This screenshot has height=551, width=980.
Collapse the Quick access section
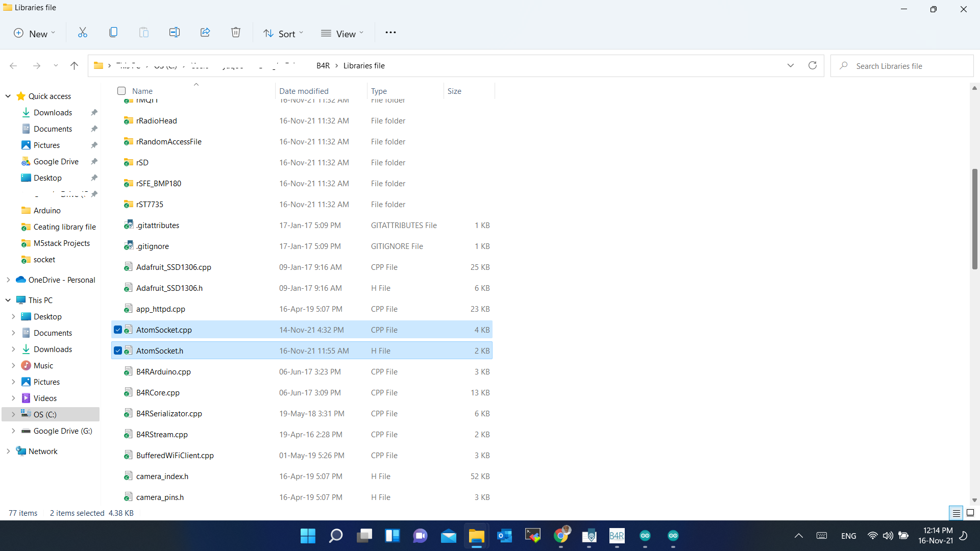point(8,96)
